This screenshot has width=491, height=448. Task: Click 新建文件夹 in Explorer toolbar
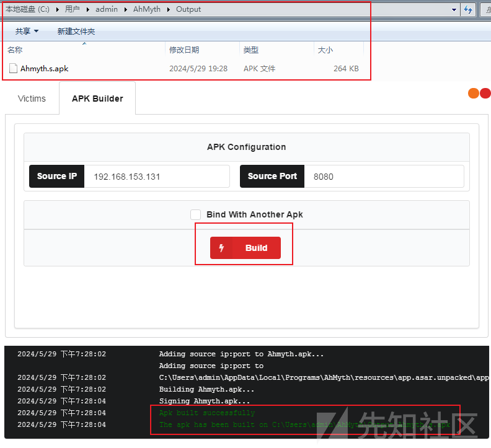coord(76,31)
